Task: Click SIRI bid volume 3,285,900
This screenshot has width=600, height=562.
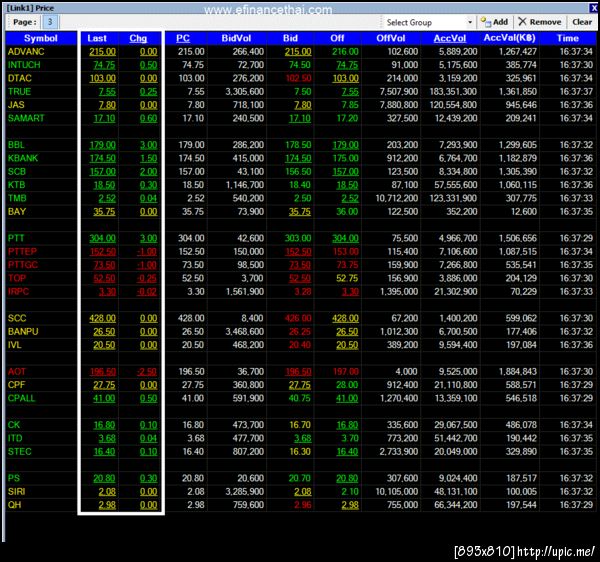Action: tap(245, 492)
